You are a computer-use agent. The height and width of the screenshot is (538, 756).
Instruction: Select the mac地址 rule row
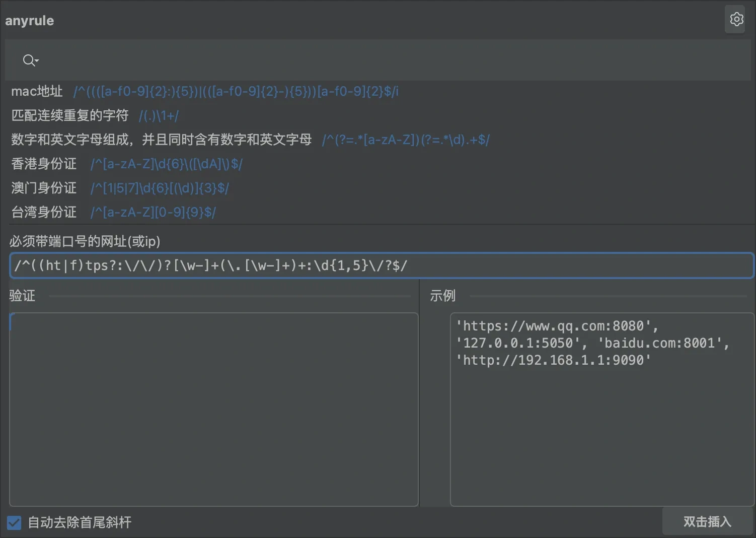37,91
